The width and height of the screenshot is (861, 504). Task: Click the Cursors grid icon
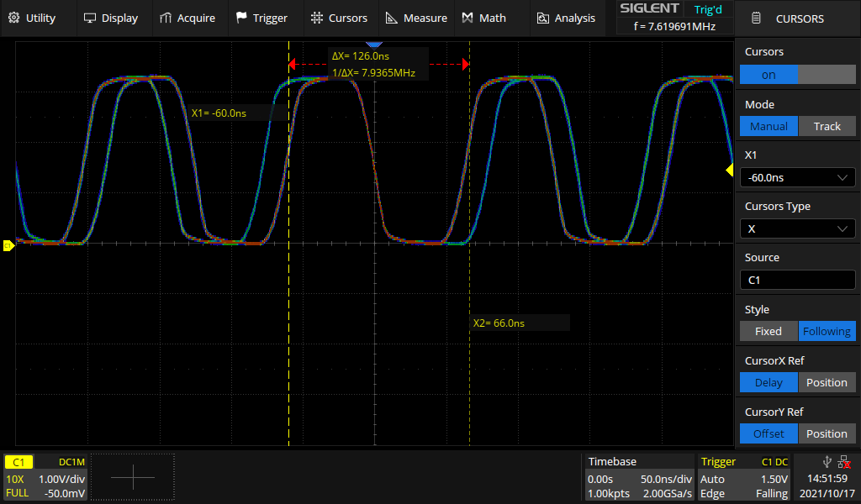pyautogui.click(x=316, y=18)
